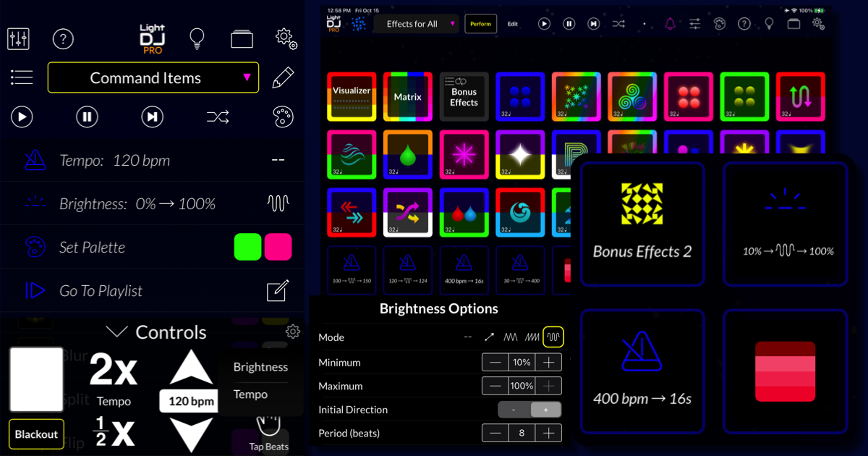
Task: Switch to Edit mode
Action: [513, 24]
